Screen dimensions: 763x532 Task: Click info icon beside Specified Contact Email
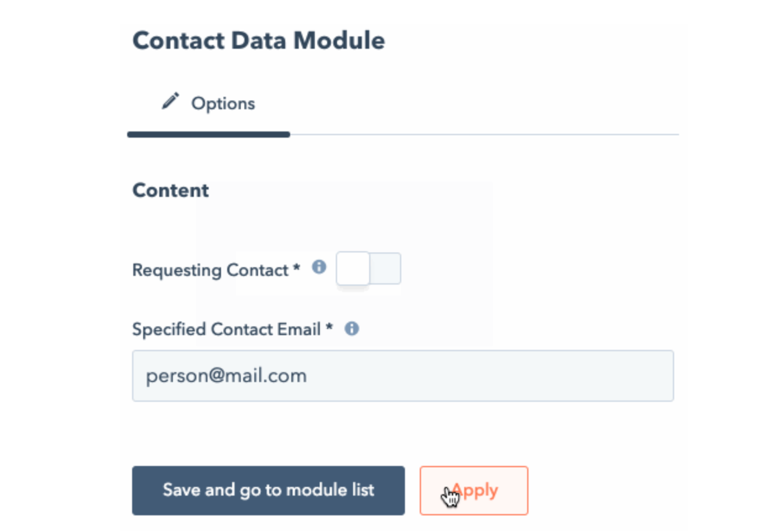[x=352, y=329]
